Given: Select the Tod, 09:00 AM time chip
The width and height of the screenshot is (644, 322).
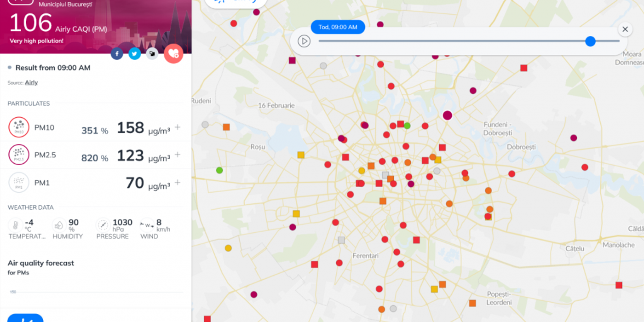Looking at the screenshot, I should (x=338, y=27).
